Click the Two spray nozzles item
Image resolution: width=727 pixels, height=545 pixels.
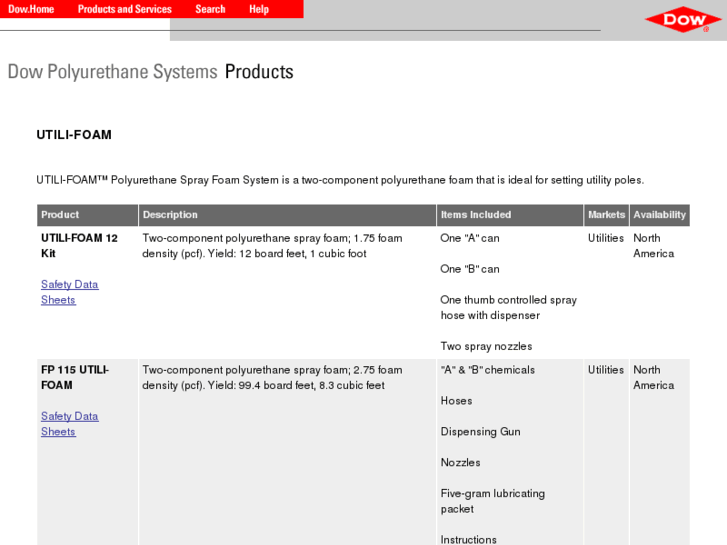click(486, 346)
